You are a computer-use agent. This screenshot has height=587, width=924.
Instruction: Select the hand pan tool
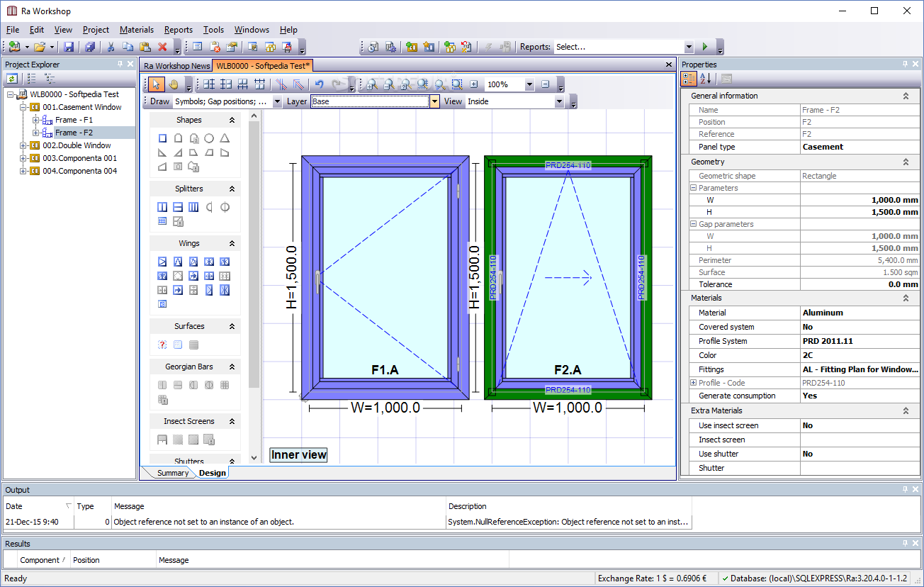coord(174,84)
